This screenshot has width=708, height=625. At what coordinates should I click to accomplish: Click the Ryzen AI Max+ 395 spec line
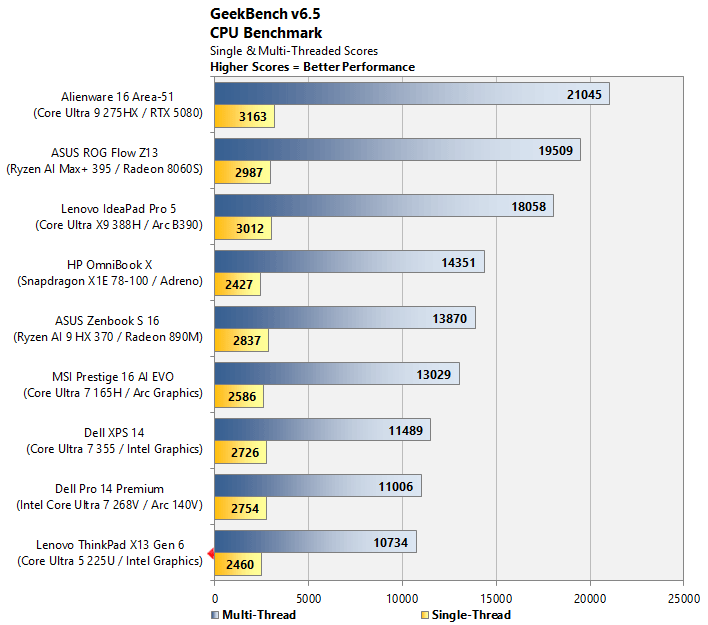pos(104,169)
